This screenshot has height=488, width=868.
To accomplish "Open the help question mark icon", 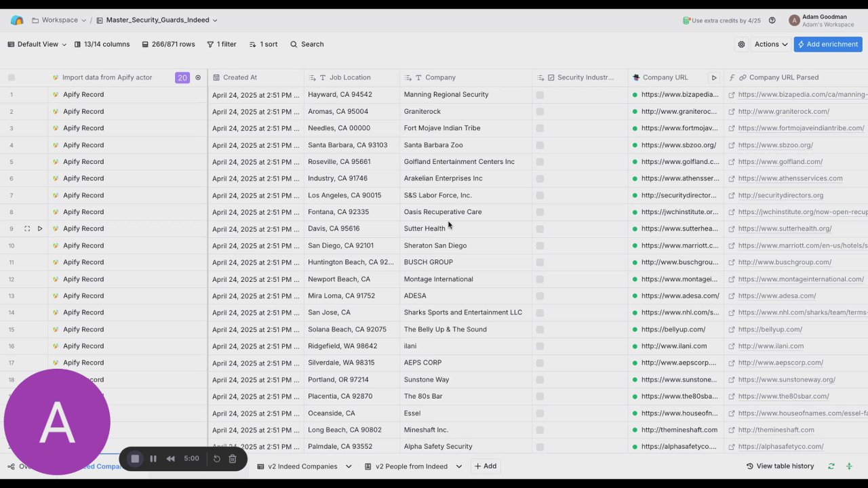I will [772, 20].
